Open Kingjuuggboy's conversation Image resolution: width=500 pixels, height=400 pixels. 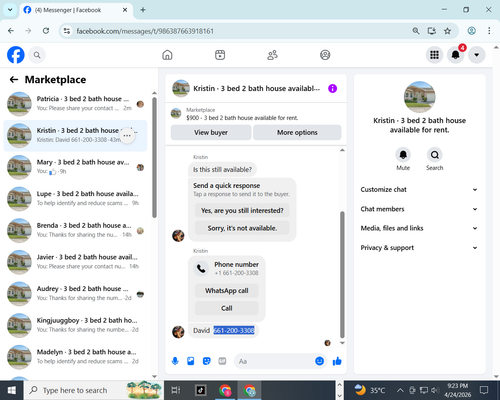[x=75, y=325]
